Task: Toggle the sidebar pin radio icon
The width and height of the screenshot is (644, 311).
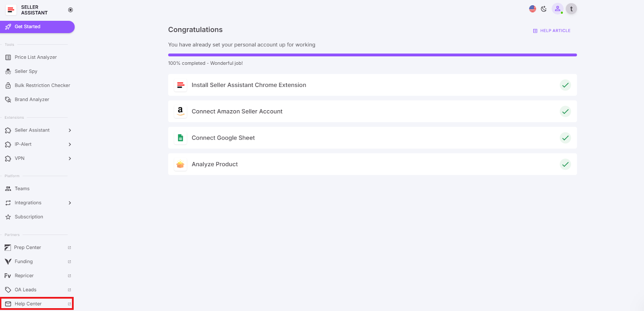Action: coord(70,10)
